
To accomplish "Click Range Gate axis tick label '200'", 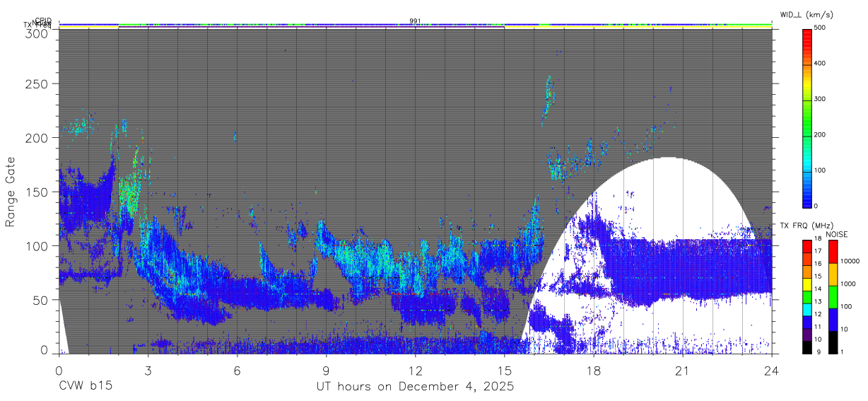I will coord(37,137).
